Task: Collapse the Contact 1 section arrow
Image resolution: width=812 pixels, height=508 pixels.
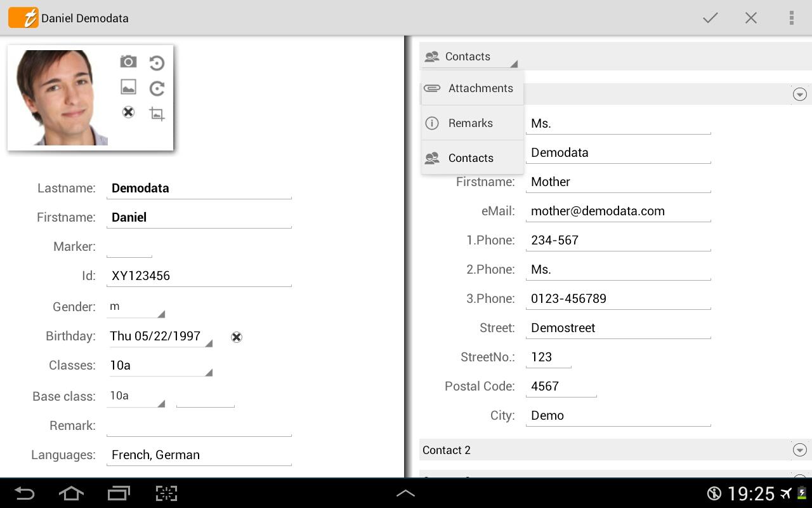Action: point(800,94)
